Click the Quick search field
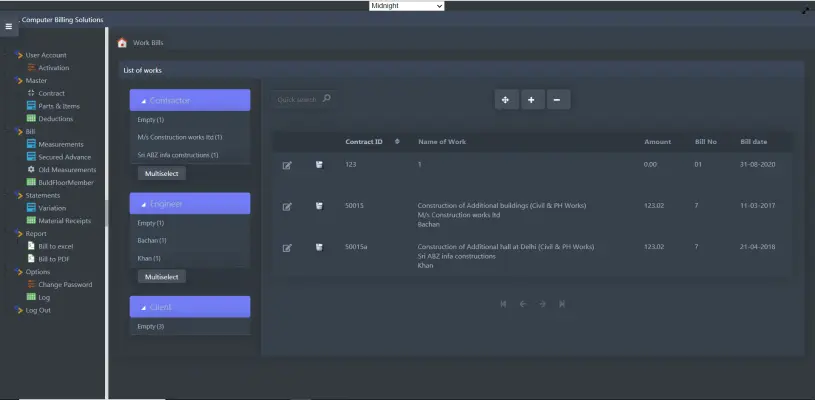815x400 pixels. (x=302, y=99)
